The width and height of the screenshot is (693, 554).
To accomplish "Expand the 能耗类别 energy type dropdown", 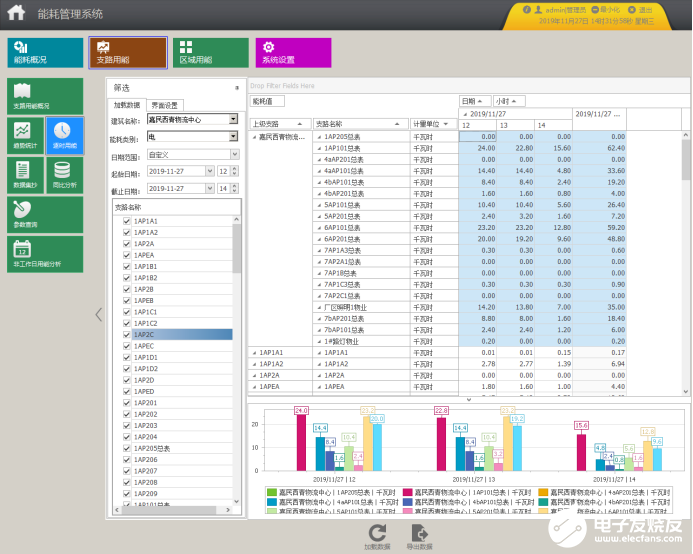I will [x=234, y=137].
